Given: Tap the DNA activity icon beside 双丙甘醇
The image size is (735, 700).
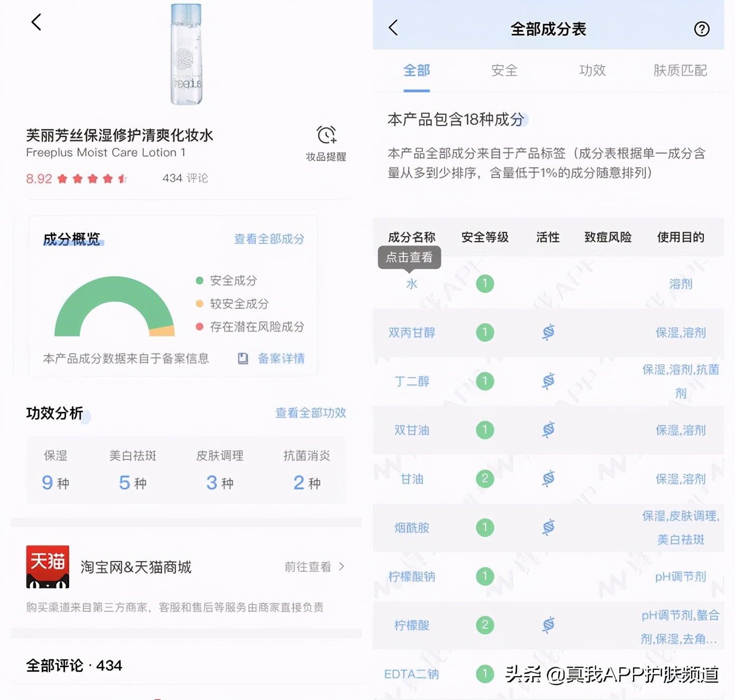Looking at the screenshot, I should (x=548, y=332).
